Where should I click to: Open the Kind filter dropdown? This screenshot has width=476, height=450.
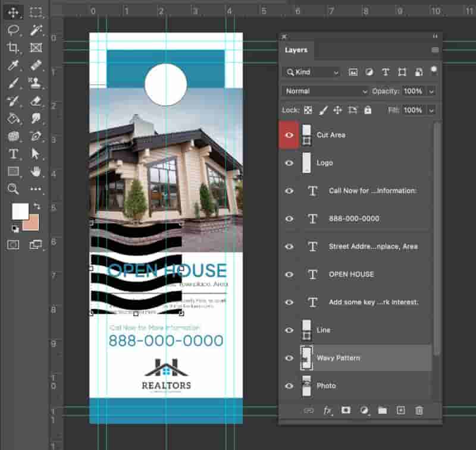pos(312,72)
